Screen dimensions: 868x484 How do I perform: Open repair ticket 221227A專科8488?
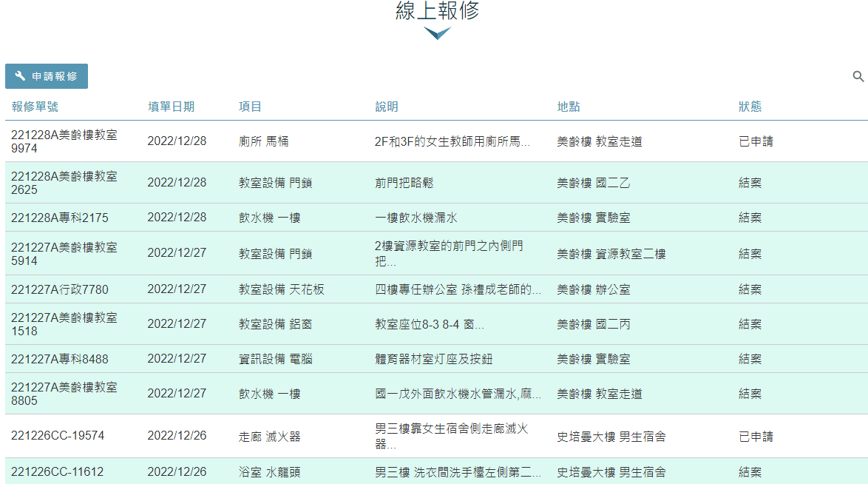[x=60, y=359]
